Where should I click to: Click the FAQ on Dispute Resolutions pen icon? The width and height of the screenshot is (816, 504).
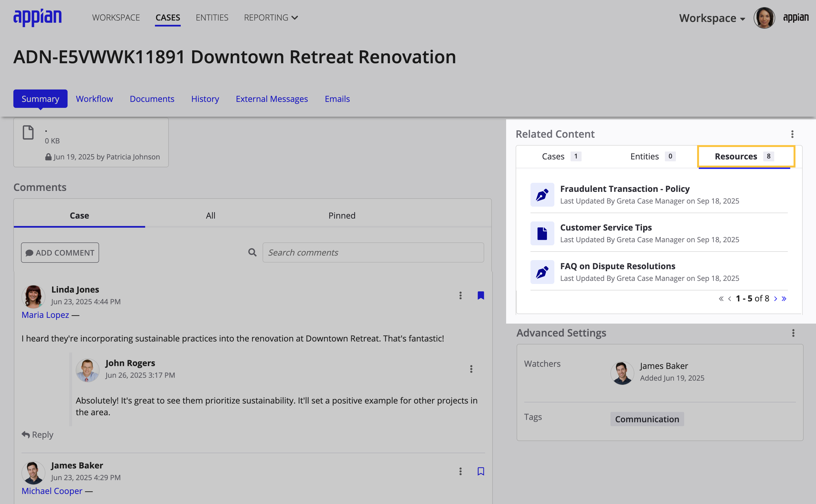coord(542,272)
